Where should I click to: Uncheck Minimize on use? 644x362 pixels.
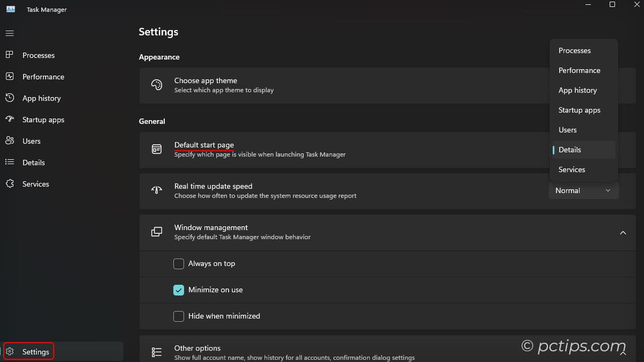(x=178, y=290)
